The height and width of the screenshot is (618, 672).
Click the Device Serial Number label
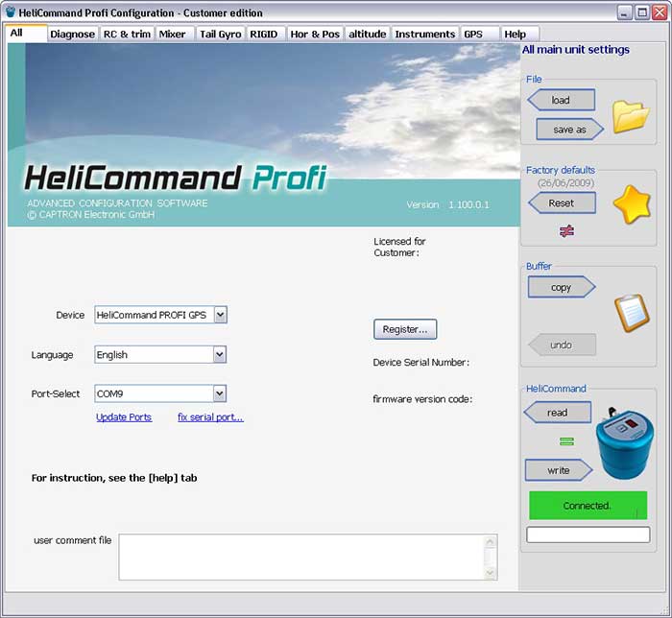420,363
